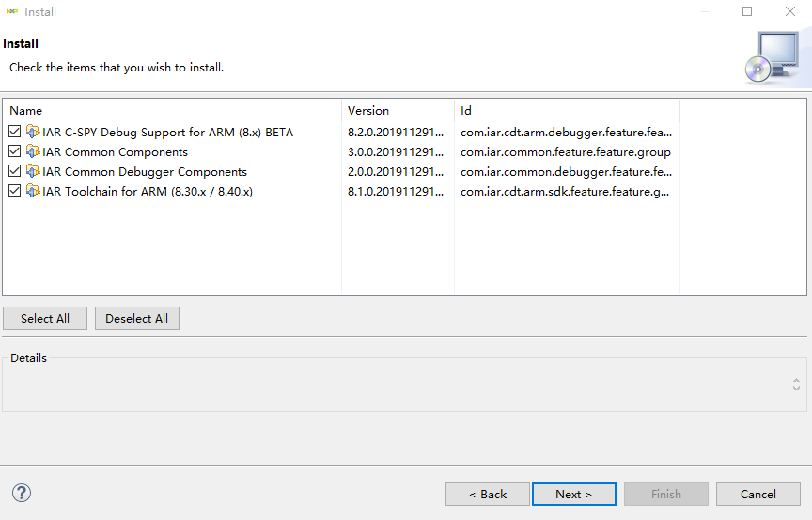Screen dimensions: 812x520
Task: Click Id com.iar.common.feature.feature.group
Action: click(566, 151)
